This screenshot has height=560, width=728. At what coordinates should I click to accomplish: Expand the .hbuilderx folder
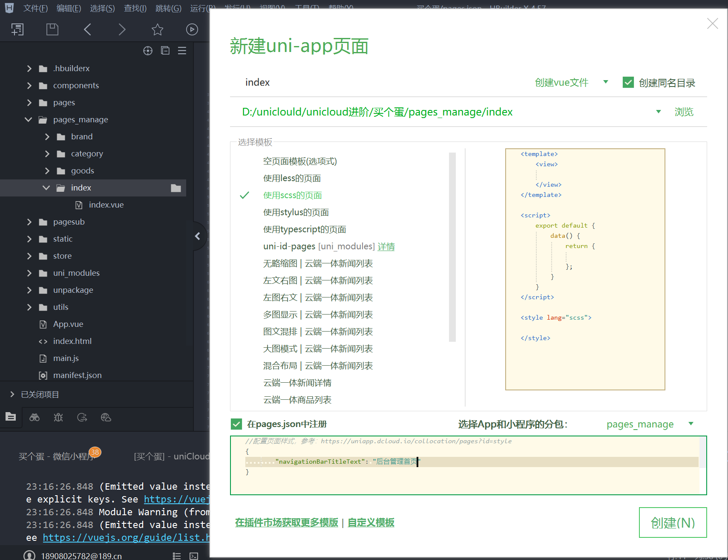pos(29,68)
